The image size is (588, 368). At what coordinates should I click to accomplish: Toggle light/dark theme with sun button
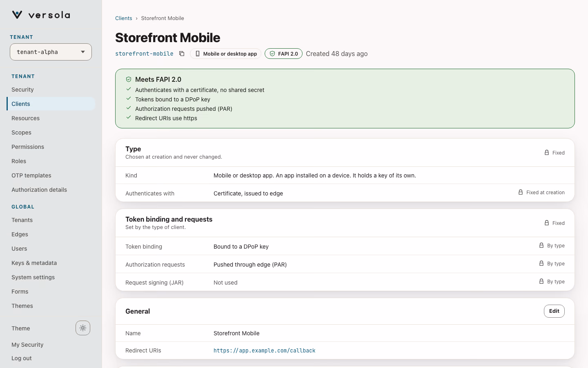click(83, 328)
